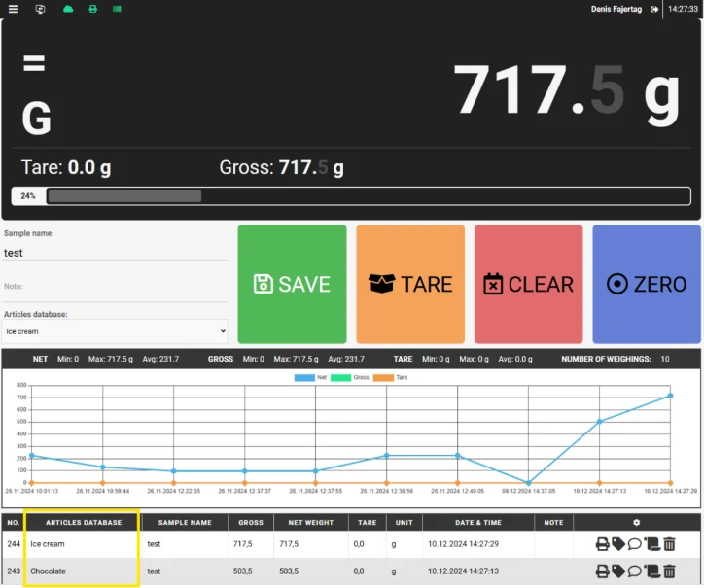Add a comment to row 243
704x588 pixels.
click(634, 571)
